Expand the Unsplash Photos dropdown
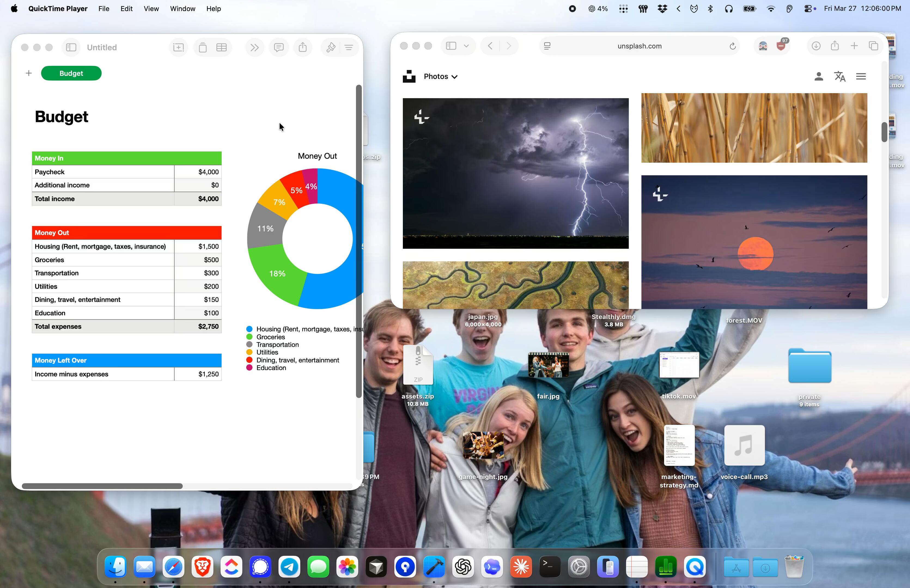The width and height of the screenshot is (910, 588). [x=440, y=76]
